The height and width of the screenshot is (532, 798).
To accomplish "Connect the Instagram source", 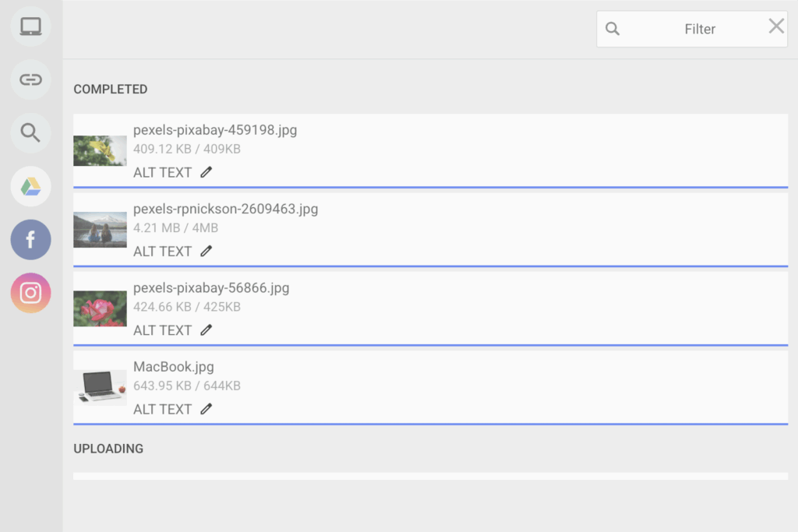I will [x=30, y=293].
